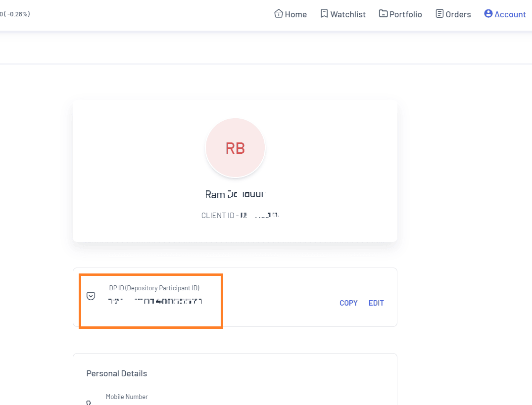The width and height of the screenshot is (532, 405).
Task: View the Orders nav label
Action: 458,14
